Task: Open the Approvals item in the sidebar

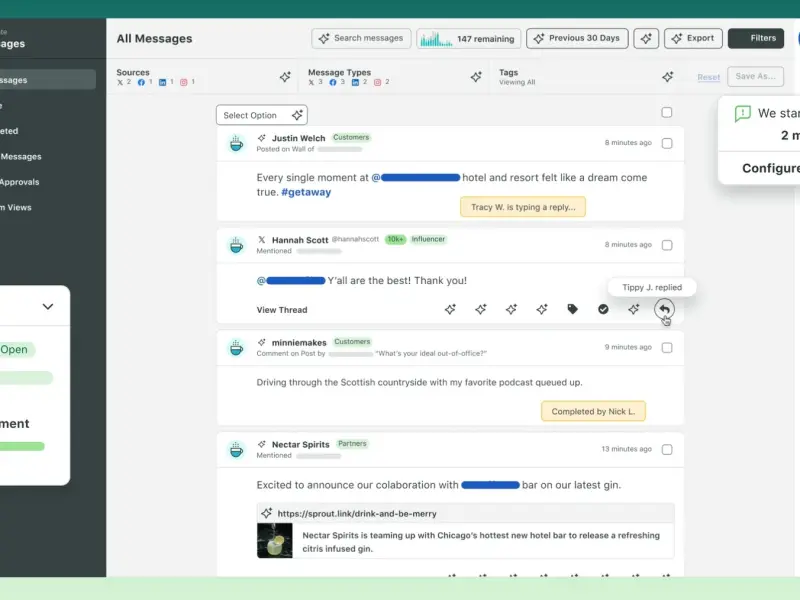Action: 20,182
